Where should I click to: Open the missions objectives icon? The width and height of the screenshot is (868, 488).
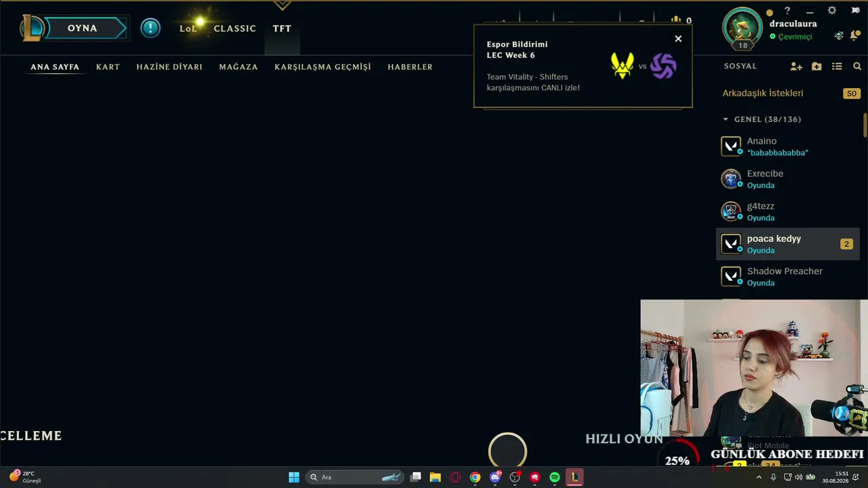(x=839, y=35)
